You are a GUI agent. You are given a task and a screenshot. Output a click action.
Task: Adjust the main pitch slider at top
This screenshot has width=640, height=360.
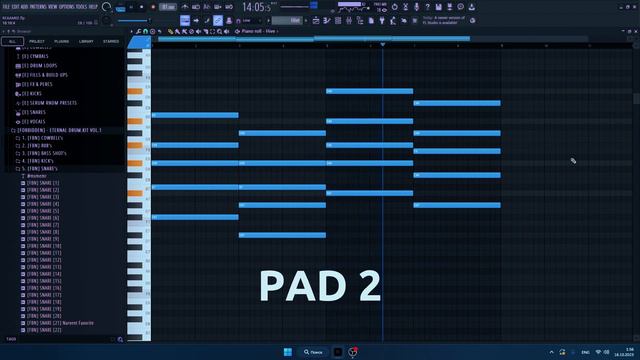(299, 6)
